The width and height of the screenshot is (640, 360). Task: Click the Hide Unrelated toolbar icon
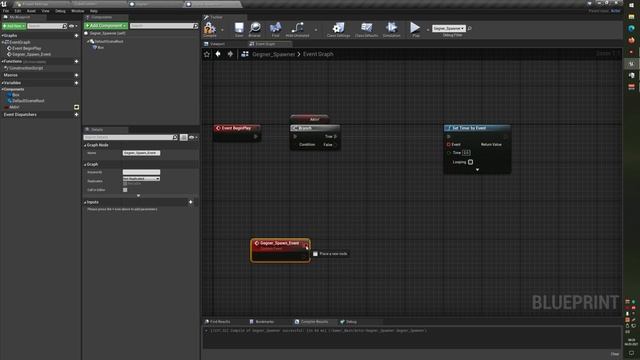click(x=297, y=28)
